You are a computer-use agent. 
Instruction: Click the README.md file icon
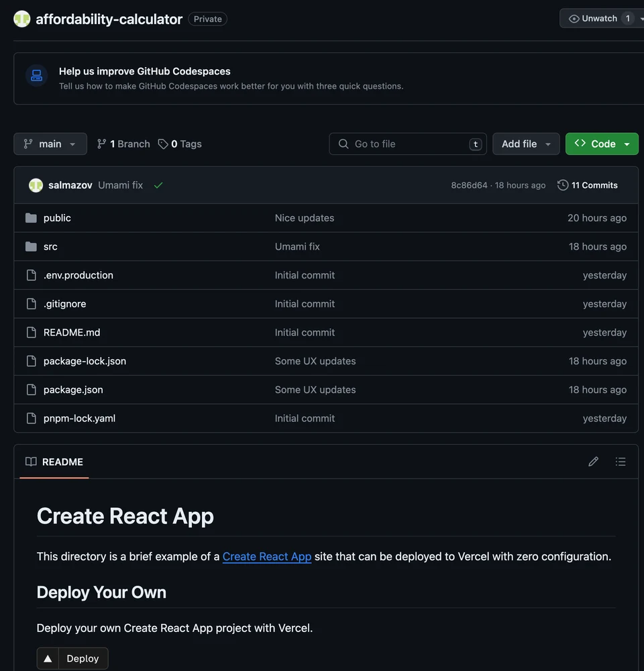(x=32, y=333)
